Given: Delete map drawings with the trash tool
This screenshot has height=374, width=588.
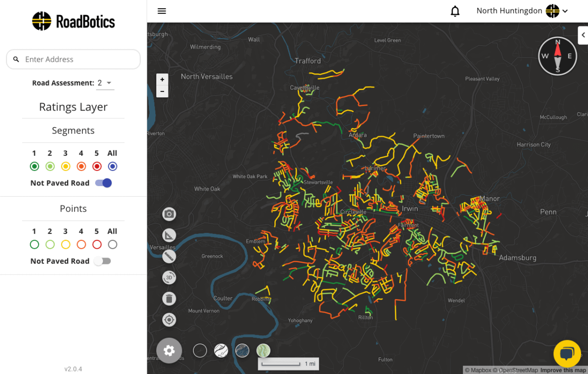Looking at the screenshot, I should [169, 299].
